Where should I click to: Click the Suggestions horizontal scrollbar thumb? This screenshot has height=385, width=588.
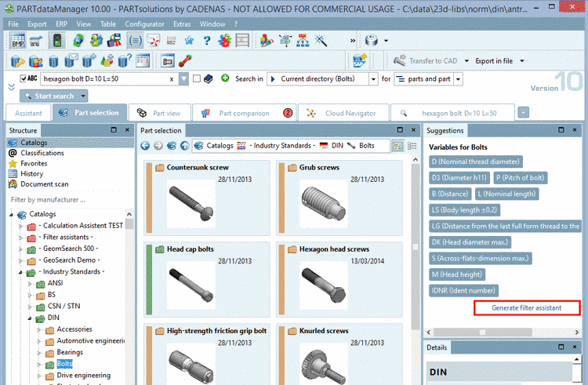coord(483,332)
